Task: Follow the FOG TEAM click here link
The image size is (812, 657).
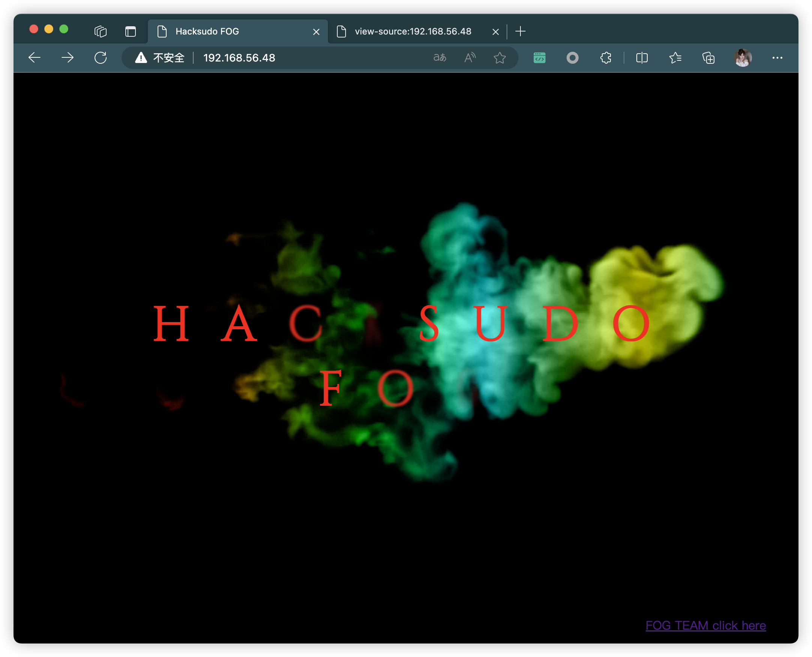Action: [x=705, y=625]
